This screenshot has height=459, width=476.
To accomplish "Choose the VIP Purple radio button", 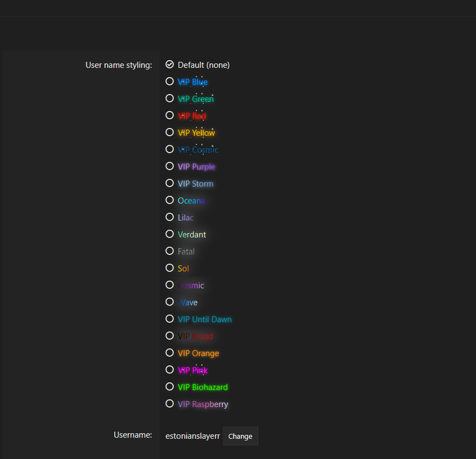I will point(170,166).
